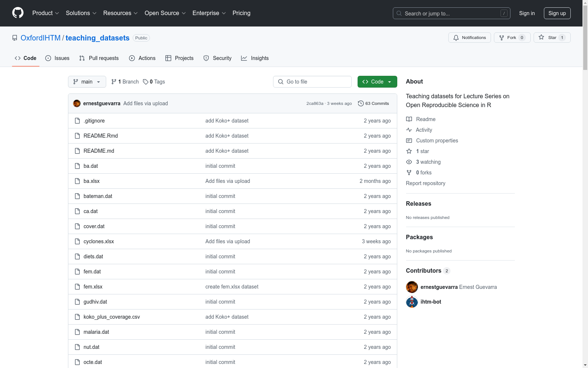Open teaching_datasets repository link

tap(97, 38)
